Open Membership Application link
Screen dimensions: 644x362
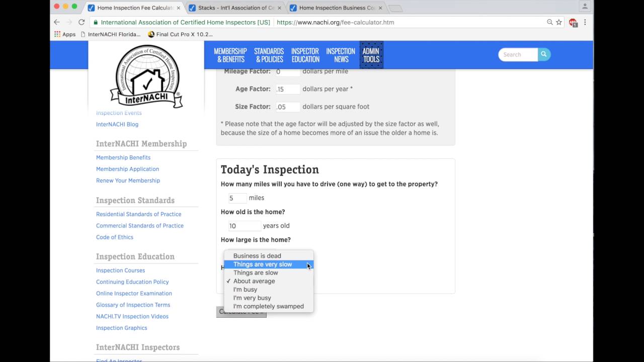tap(127, 169)
